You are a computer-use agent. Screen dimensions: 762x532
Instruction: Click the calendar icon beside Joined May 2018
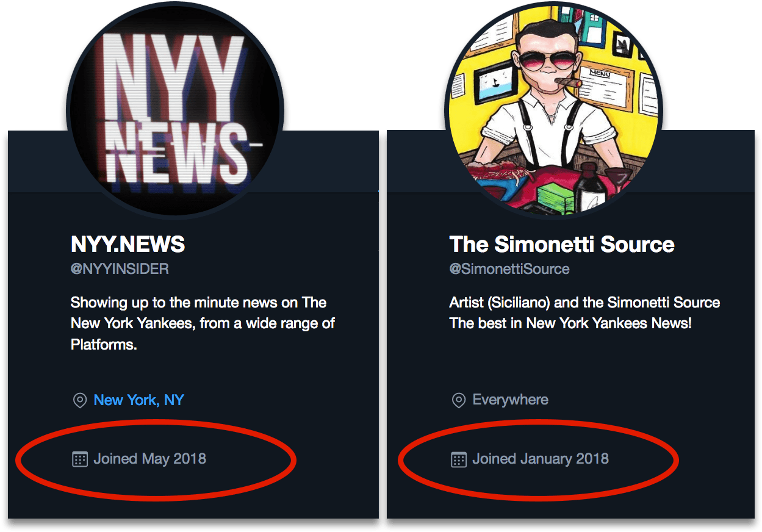tap(79, 459)
